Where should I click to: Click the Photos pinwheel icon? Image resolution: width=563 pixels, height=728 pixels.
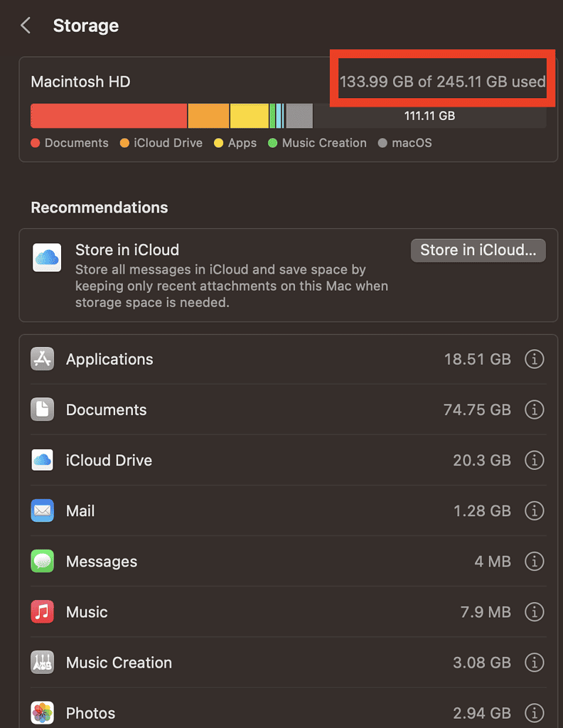pos(43,712)
